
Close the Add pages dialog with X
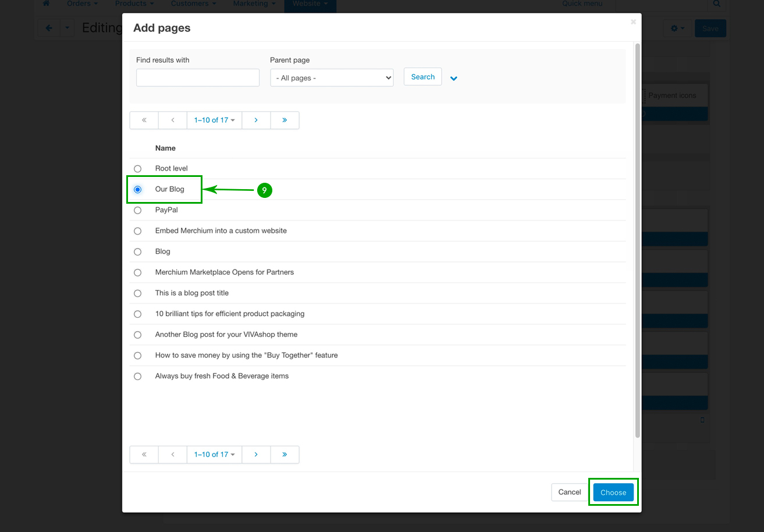(x=633, y=22)
